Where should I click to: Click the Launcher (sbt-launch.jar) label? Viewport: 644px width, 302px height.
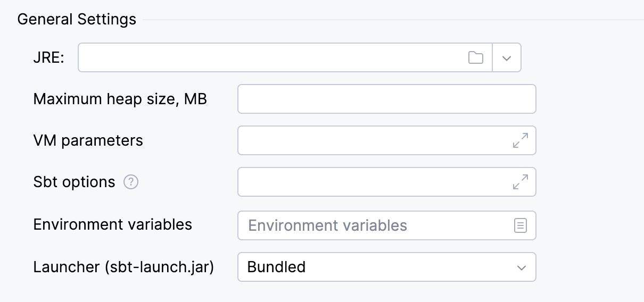[123, 267]
